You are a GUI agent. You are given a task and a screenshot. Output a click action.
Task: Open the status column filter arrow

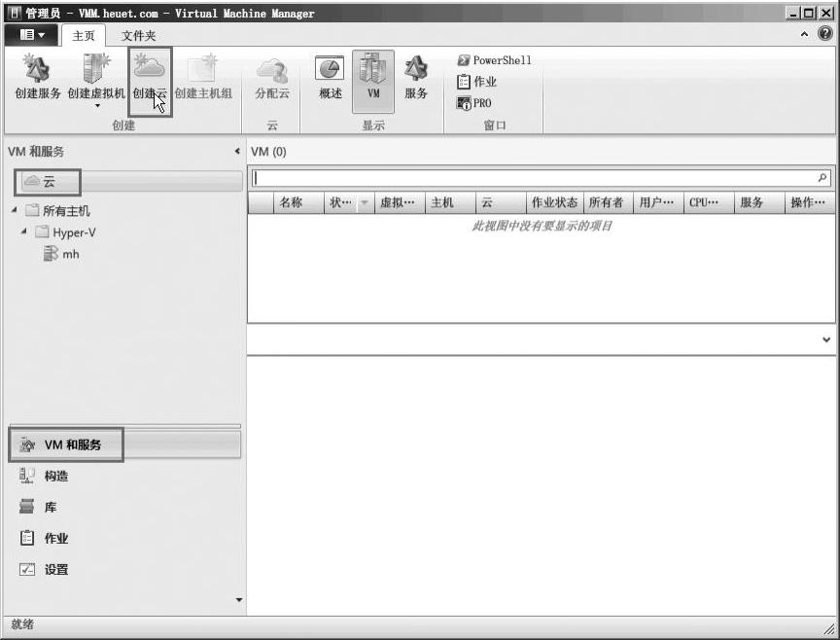click(x=365, y=202)
